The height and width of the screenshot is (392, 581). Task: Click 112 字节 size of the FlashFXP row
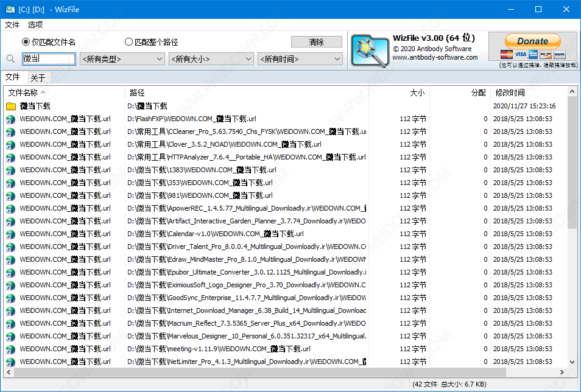coord(413,119)
